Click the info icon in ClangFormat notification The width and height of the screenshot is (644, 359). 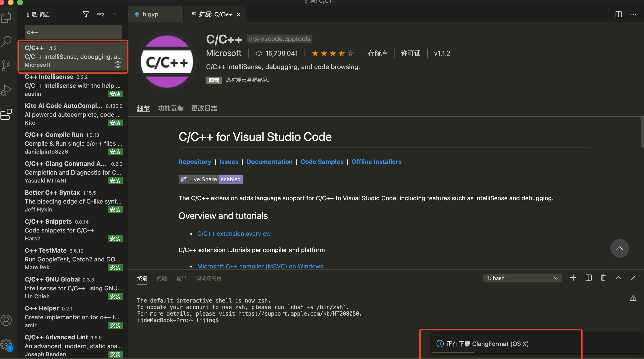click(440, 344)
